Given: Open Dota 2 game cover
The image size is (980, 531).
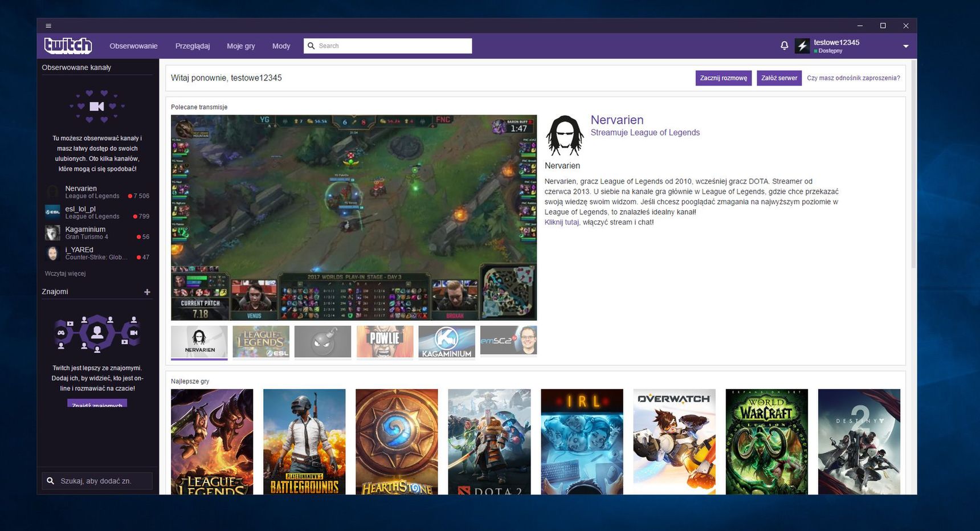Looking at the screenshot, I should coord(489,442).
